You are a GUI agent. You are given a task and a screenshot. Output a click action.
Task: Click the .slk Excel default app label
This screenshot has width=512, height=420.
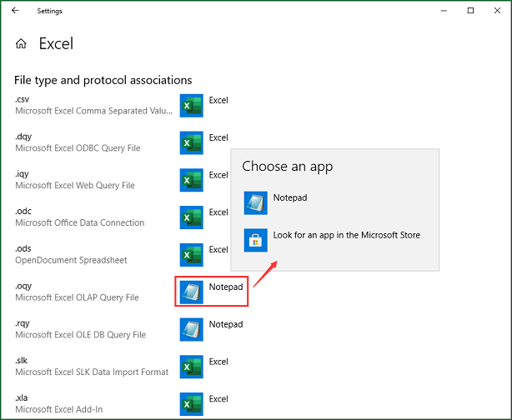(x=218, y=362)
